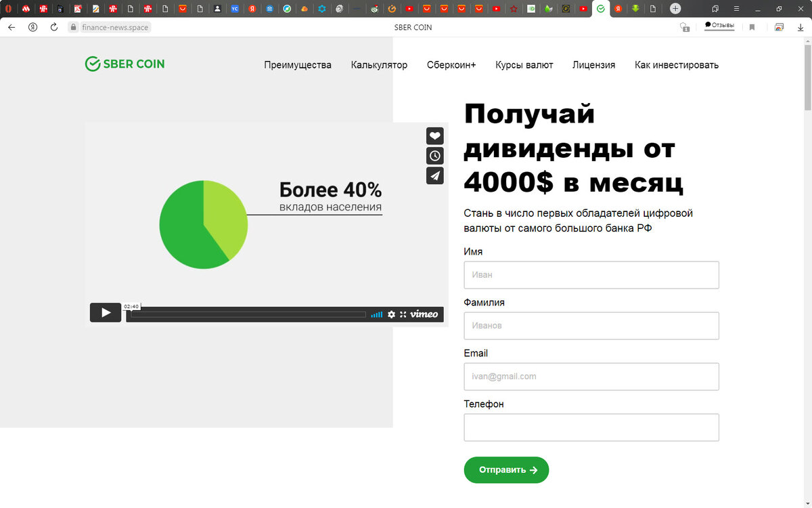Click the Vimeo logo in the player
The width and height of the screenshot is (812, 508).
(x=424, y=314)
